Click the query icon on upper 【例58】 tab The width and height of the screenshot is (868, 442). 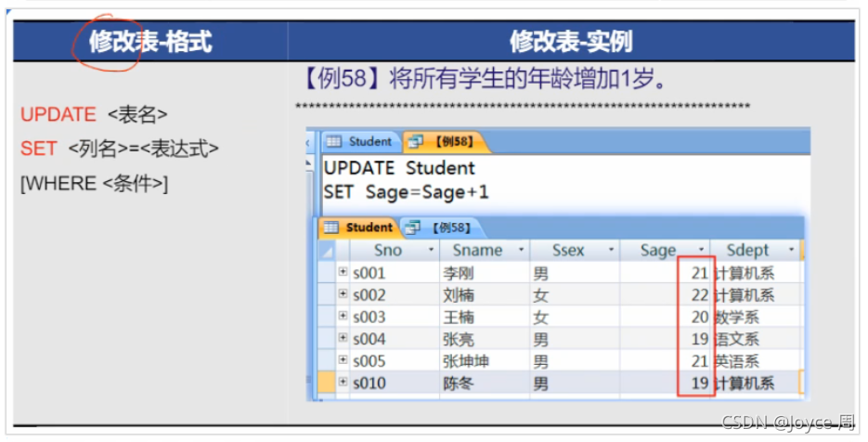coord(415,142)
